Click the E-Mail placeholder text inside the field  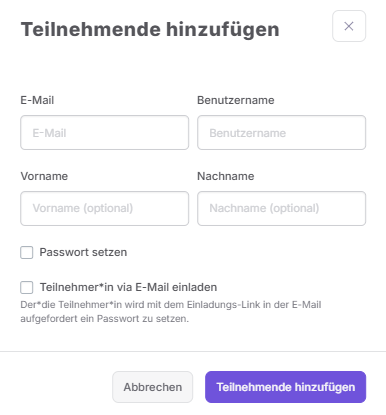[49, 133]
